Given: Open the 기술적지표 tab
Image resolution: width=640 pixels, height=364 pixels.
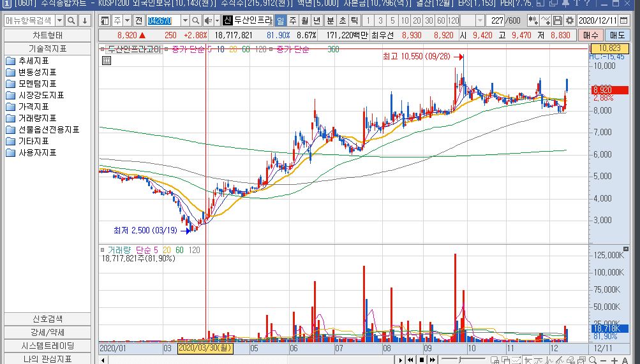Looking at the screenshot, I should point(47,48).
